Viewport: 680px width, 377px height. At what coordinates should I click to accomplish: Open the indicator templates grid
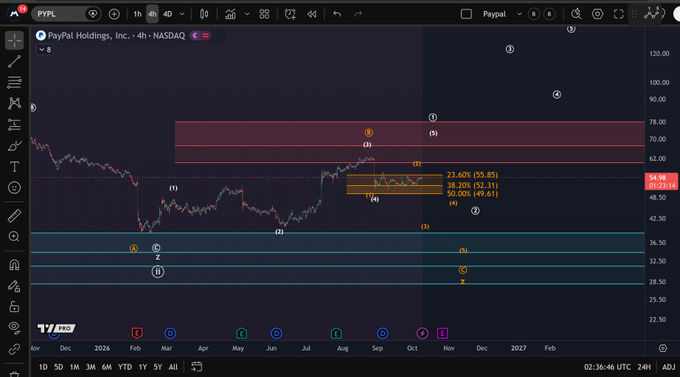(264, 14)
